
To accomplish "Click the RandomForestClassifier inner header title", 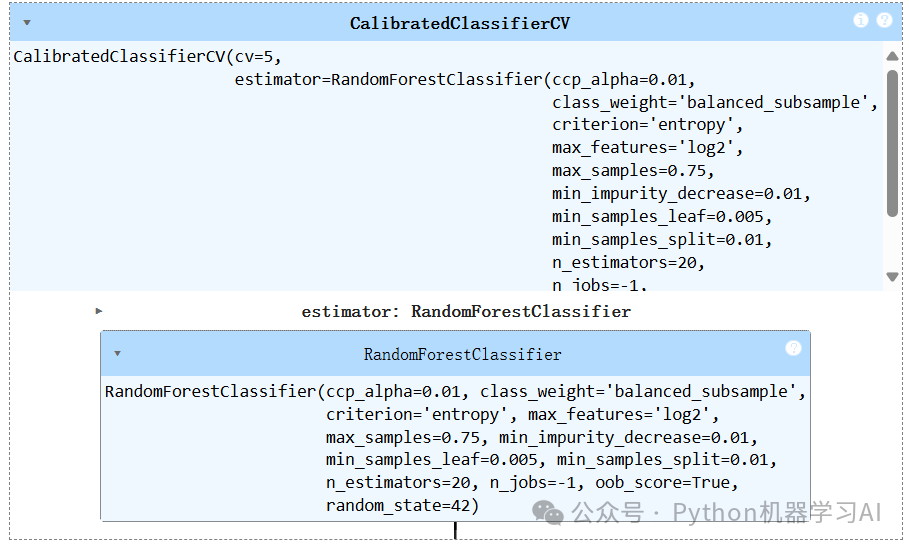I will click(463, 354).
